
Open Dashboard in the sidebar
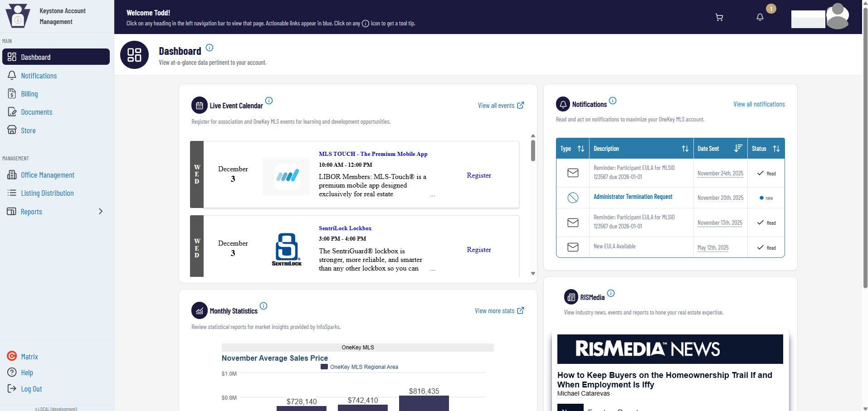tap(56, 57)
